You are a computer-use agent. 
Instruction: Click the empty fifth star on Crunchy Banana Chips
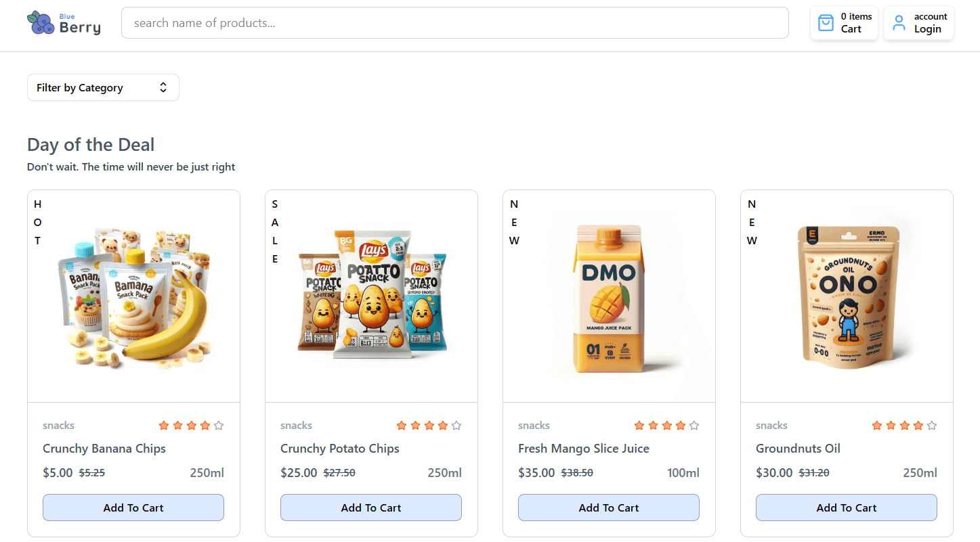coord(219,425)
